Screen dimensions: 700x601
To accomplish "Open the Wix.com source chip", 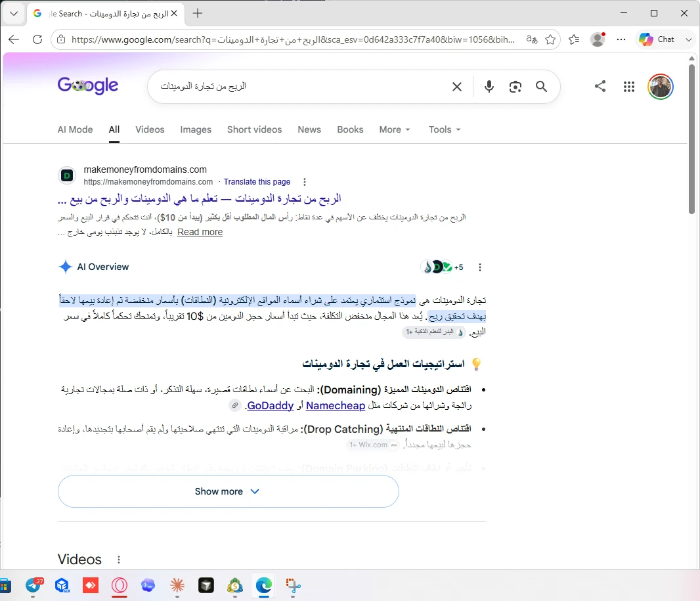I will pos(373,445).
